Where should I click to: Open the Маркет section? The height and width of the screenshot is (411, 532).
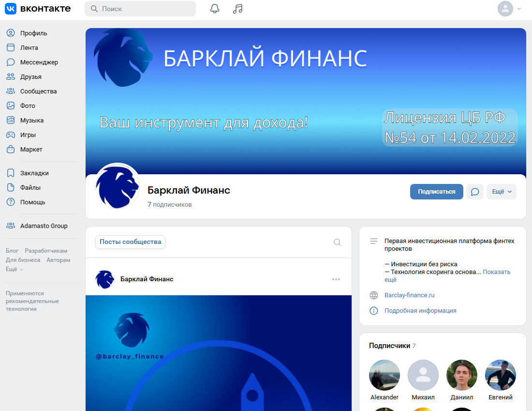click(x=31, y=149)
